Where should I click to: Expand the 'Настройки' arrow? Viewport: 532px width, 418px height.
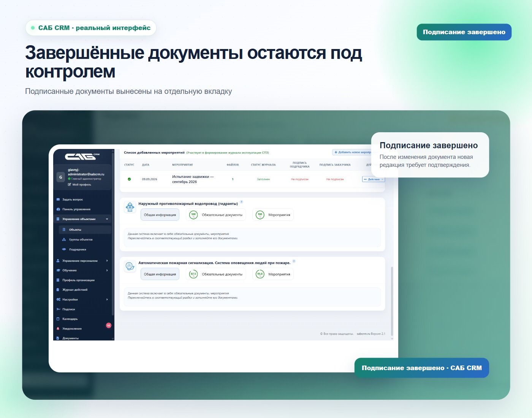tap(107, 299)
